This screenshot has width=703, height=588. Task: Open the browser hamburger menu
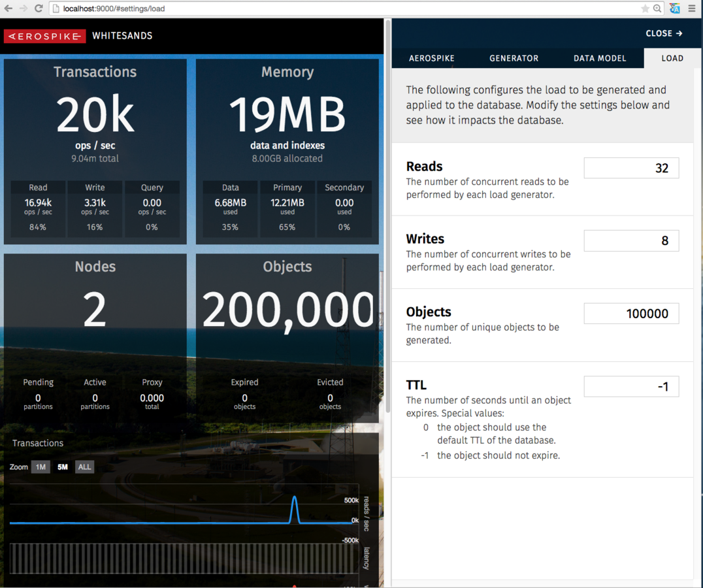tap(692, 8)
